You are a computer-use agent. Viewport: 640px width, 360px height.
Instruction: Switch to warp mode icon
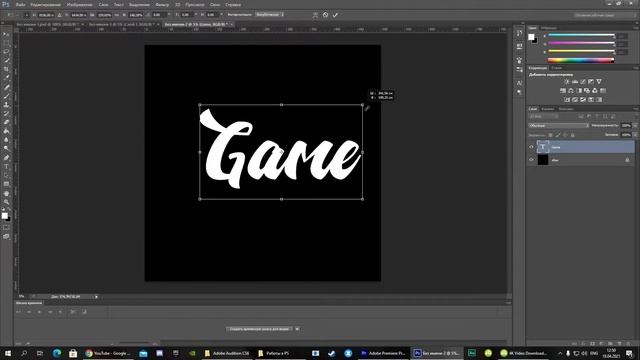tap(315, 15)
